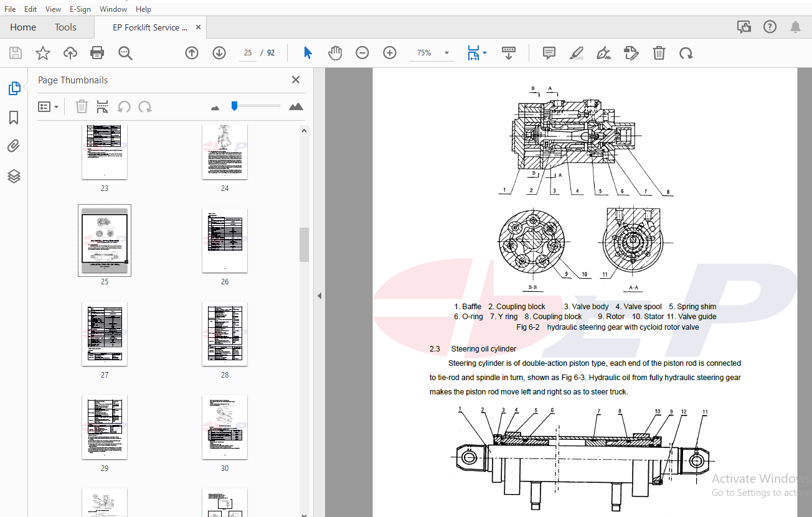Select the page 29 thumbnail

tap(105, 427)
